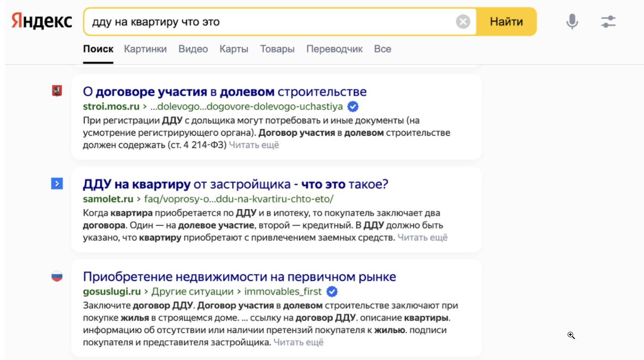644x360 pixels.
Task: Open search settings sliders icon
Action: (x=608, y=22)
